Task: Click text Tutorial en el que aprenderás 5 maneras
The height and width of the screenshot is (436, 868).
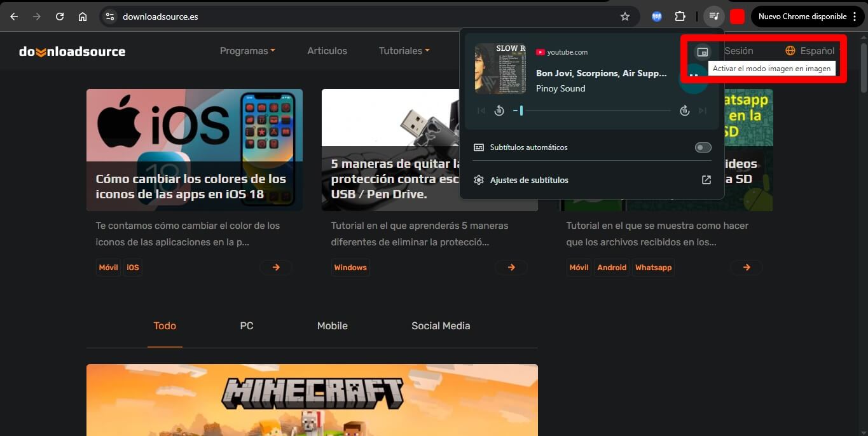Action: (420, 234)
